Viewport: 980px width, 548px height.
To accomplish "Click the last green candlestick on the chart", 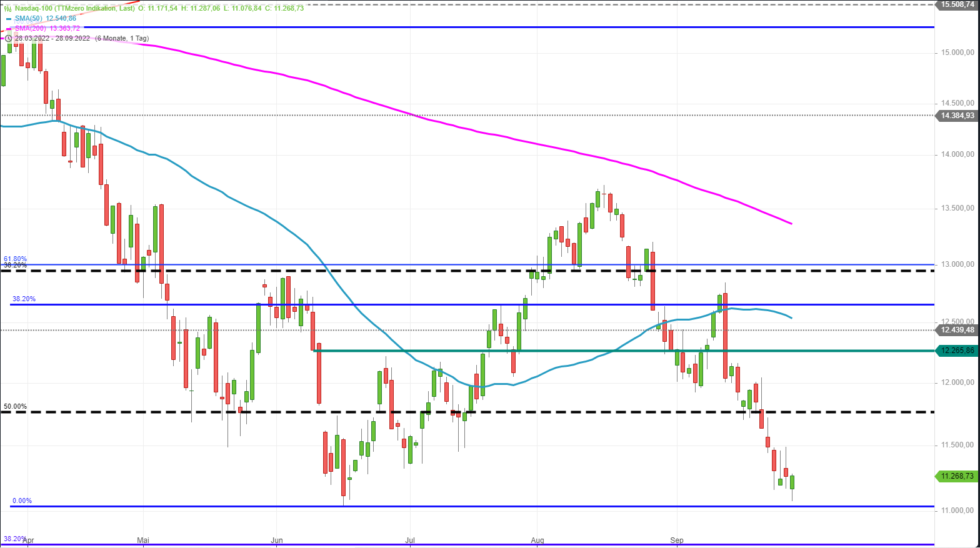I will click(x=792, y=482).
